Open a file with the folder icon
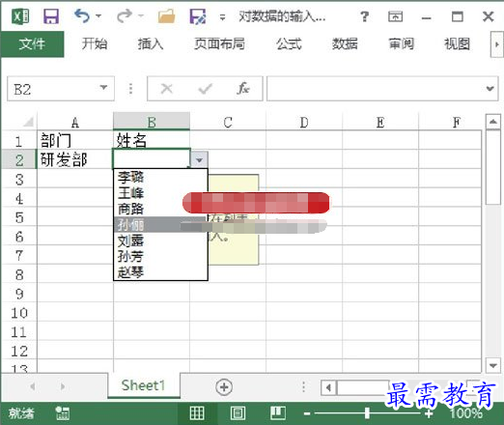504x425 pixels. pos(167,16)
